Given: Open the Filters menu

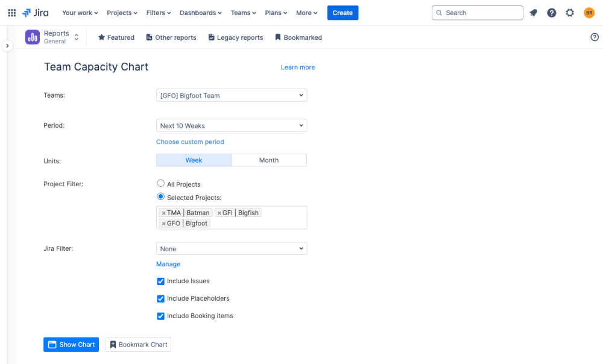Looking at the screenshot, I should (159, 13).
